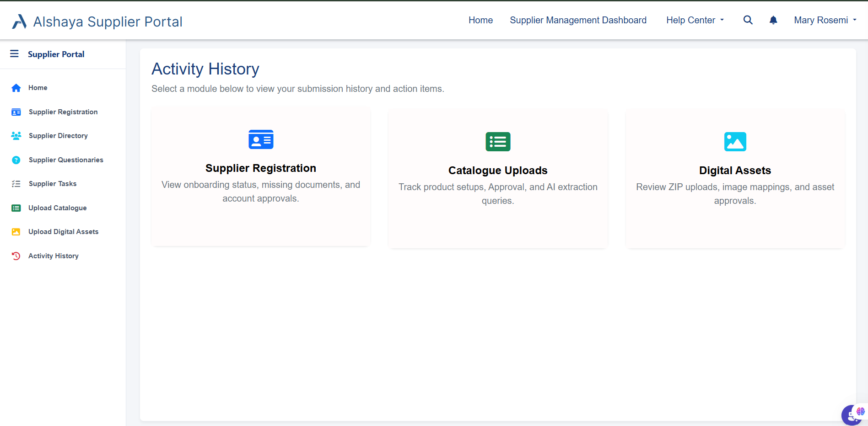Expand the Help Center dropdown

coord(695,20)
